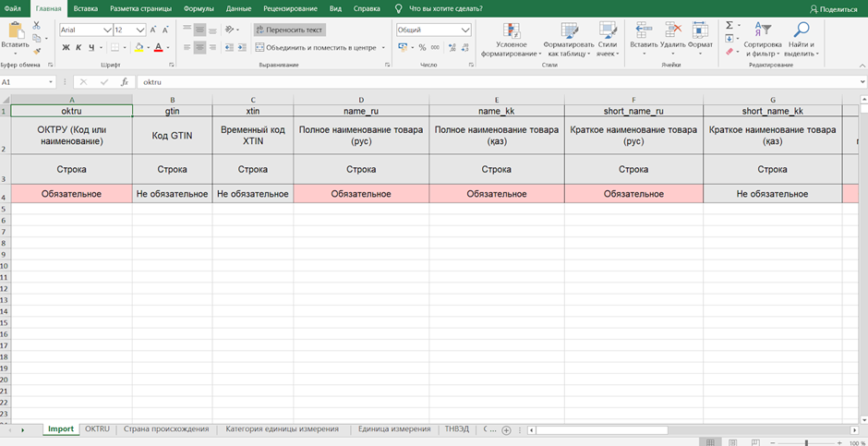Open the Arial font name dropdown
This screenshot has height=446, width=868.
107,30
